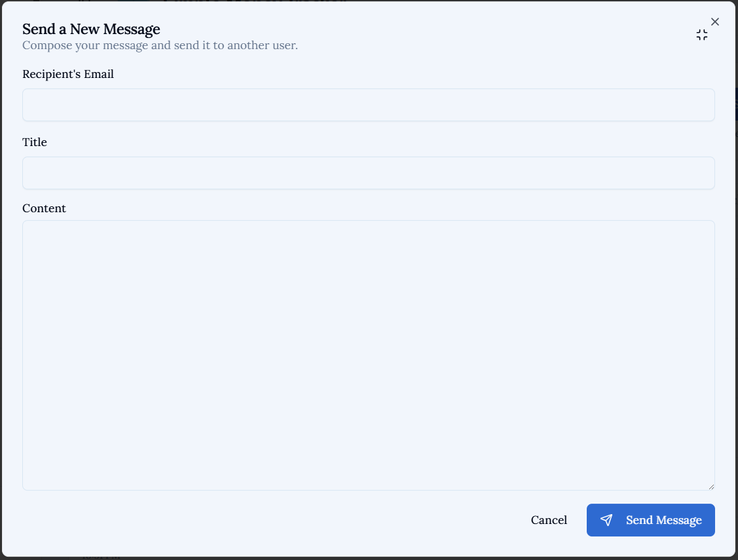Click the paper plane send icon

coord(606,520)
